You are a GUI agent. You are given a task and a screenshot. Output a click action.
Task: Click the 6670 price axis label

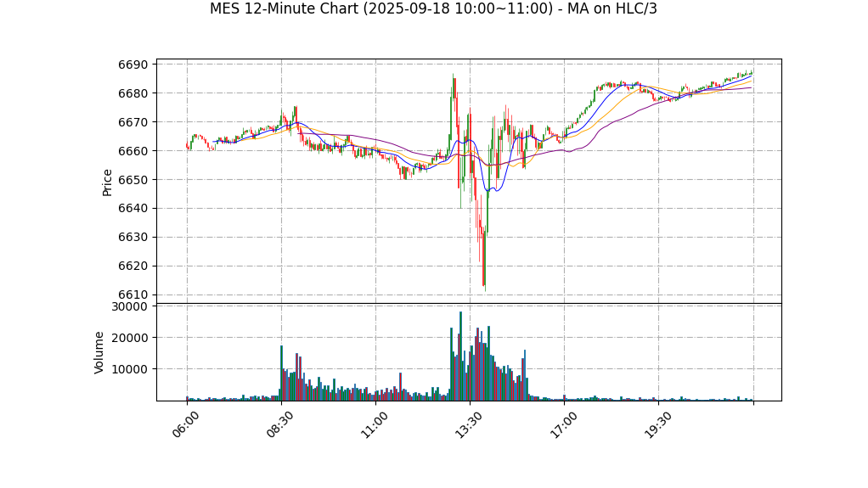(x=133, y=122)
